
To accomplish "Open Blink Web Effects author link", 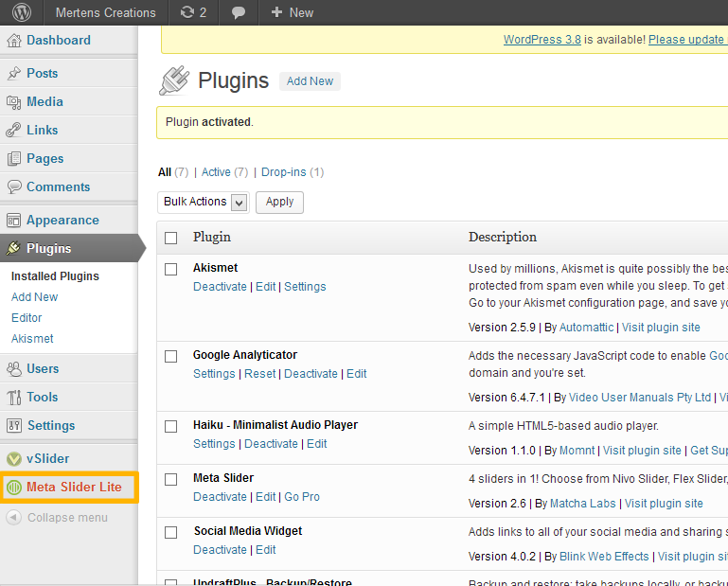I will coord(604,557).
